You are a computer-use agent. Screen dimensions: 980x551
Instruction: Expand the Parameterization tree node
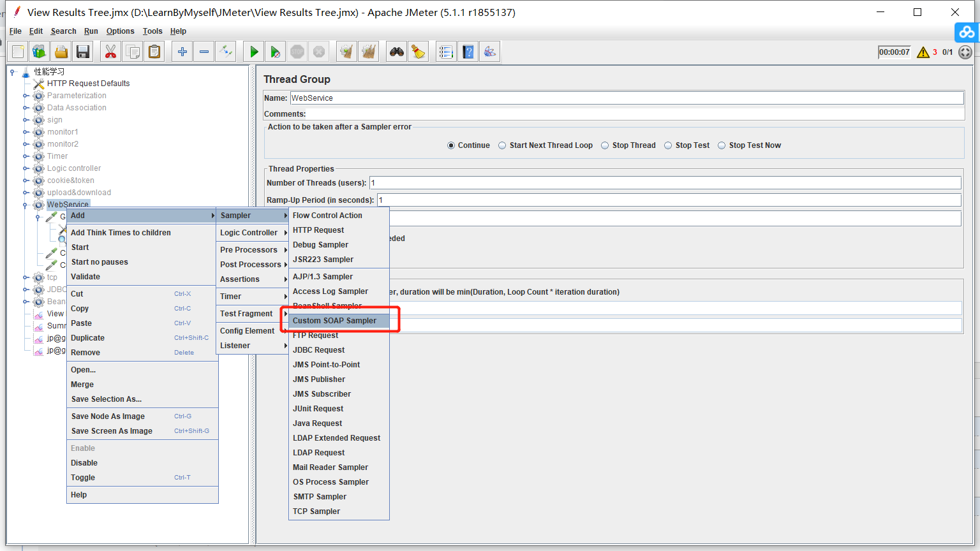click(x=26, y=96)
